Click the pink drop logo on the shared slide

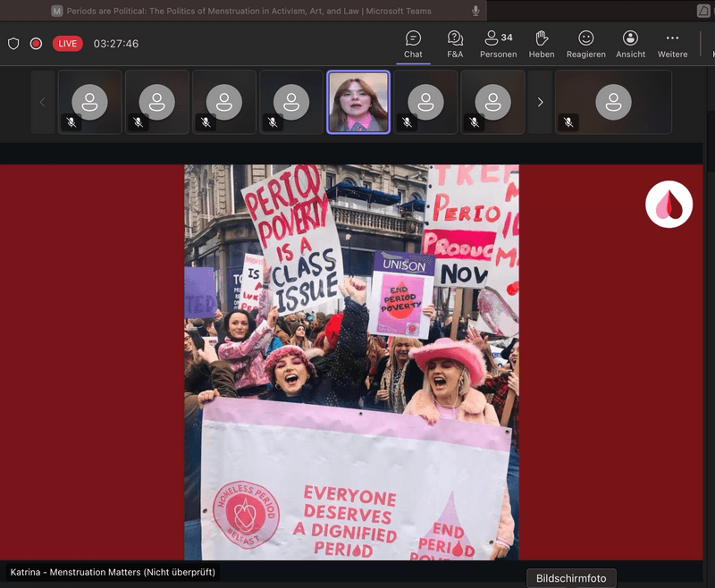point(669,205)
